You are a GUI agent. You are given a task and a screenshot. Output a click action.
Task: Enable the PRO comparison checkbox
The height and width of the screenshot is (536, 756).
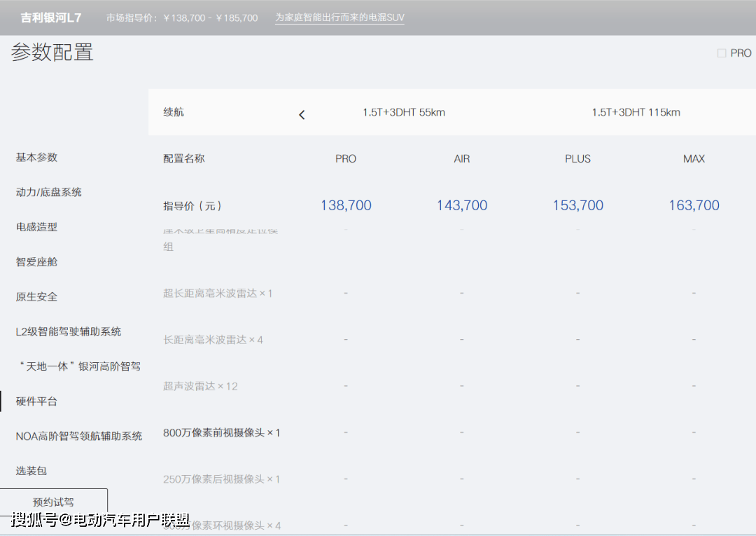(x=721, y=53)
